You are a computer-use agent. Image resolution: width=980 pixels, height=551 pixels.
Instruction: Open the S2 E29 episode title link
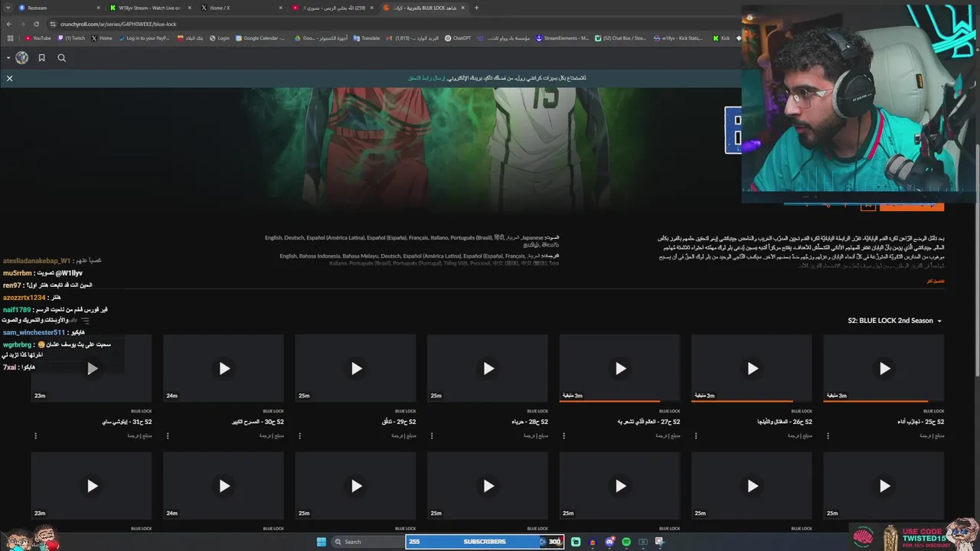(399, 422)
